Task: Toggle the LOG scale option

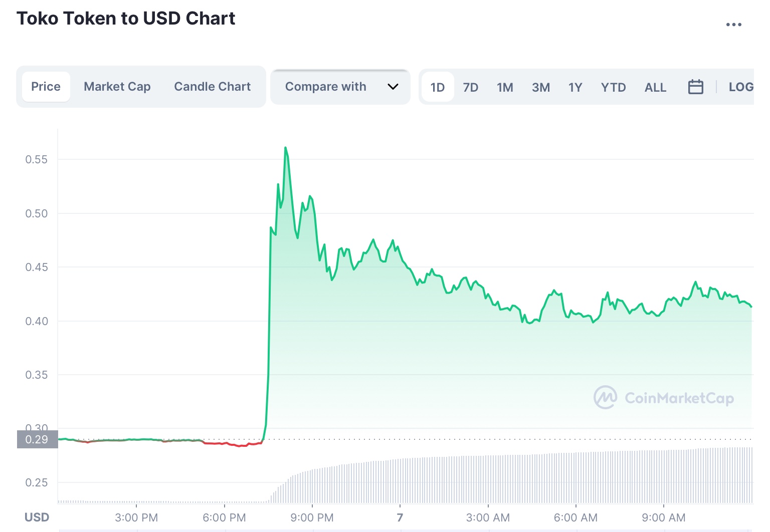Action: 740,87
